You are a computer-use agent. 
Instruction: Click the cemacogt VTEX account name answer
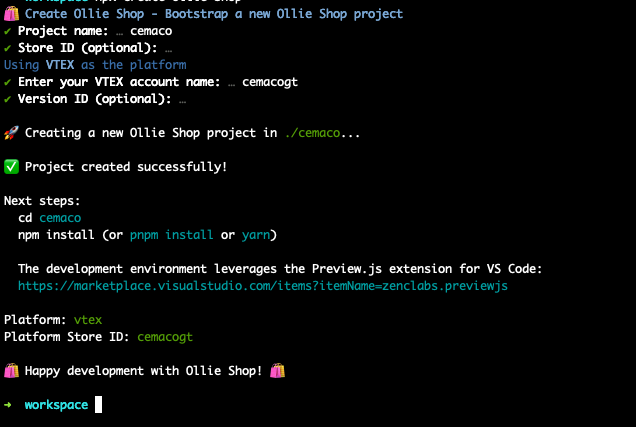(x=270, y=82)
